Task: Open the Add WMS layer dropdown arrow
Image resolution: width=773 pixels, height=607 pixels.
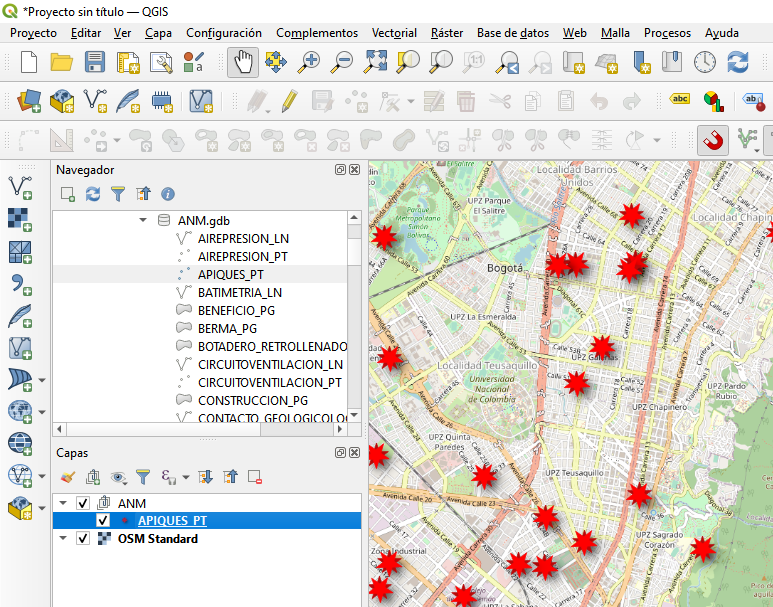Action: tap(42, 411)
